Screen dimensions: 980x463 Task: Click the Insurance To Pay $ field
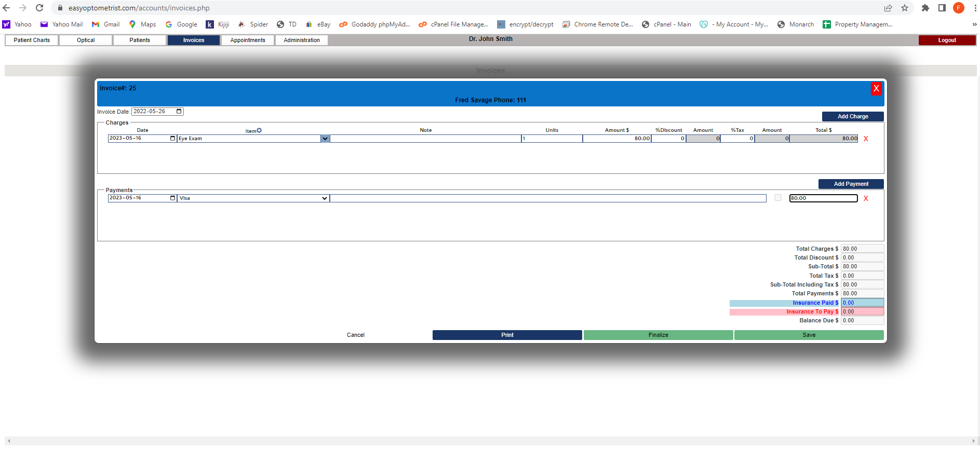[863, 311]
